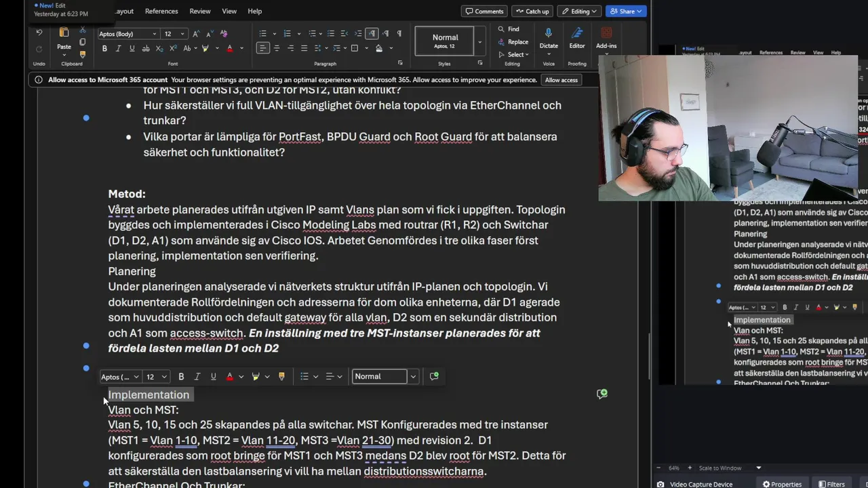Open the Review tab
Screen dimensions: 868x488
199,11
